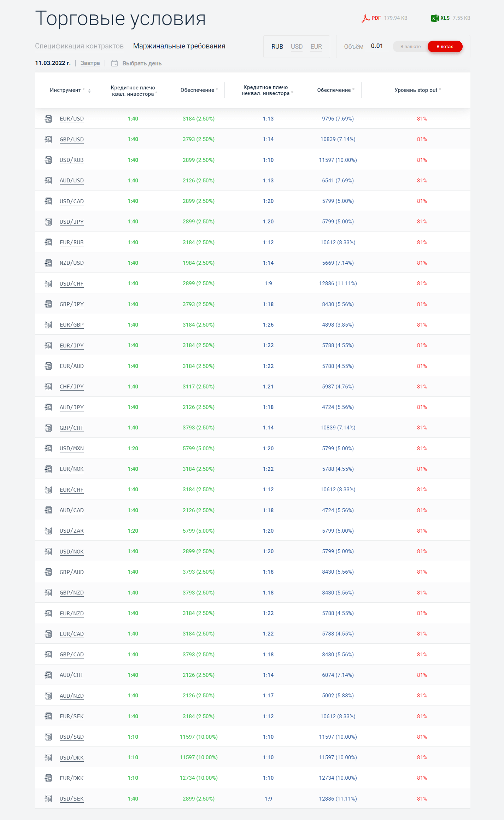This screenshot has height=820, width=504.
Task: Open the calculator icon for USD/RUB
Action: (x=48, y=160)
